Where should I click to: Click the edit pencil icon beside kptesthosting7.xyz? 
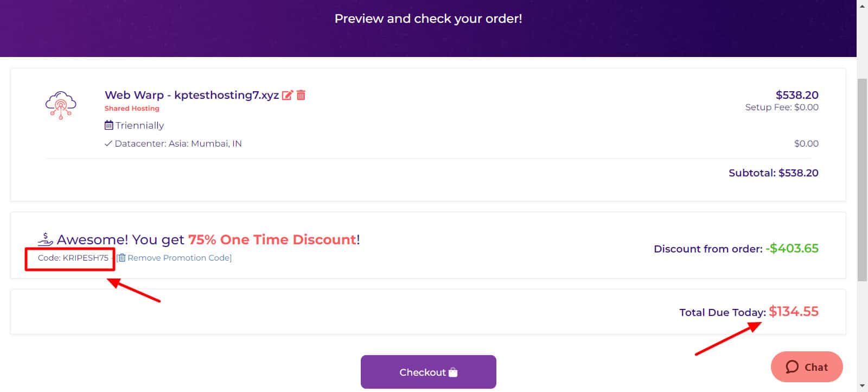[x=287, y=95]
